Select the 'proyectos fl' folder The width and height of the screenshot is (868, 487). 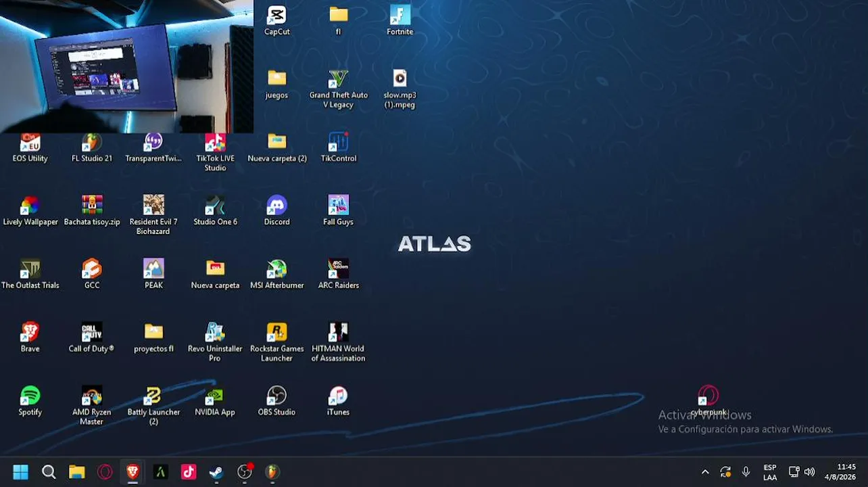[x=153, y=338]
